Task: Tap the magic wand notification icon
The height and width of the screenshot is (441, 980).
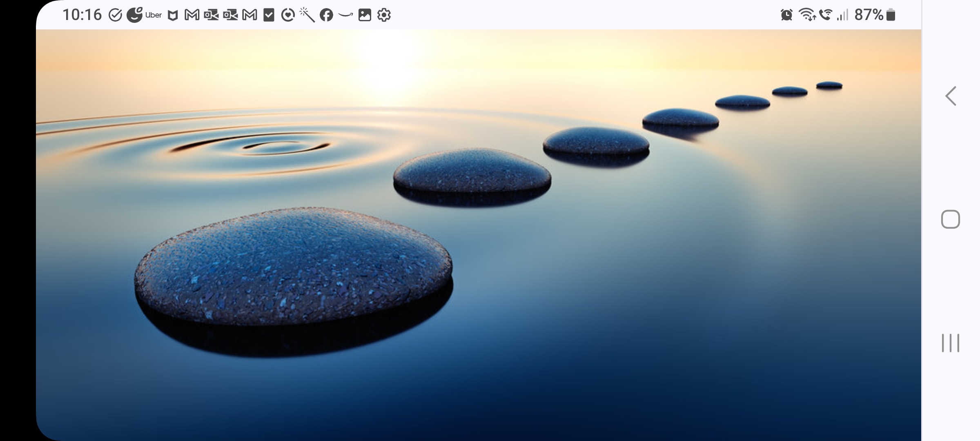Action: 307,15
